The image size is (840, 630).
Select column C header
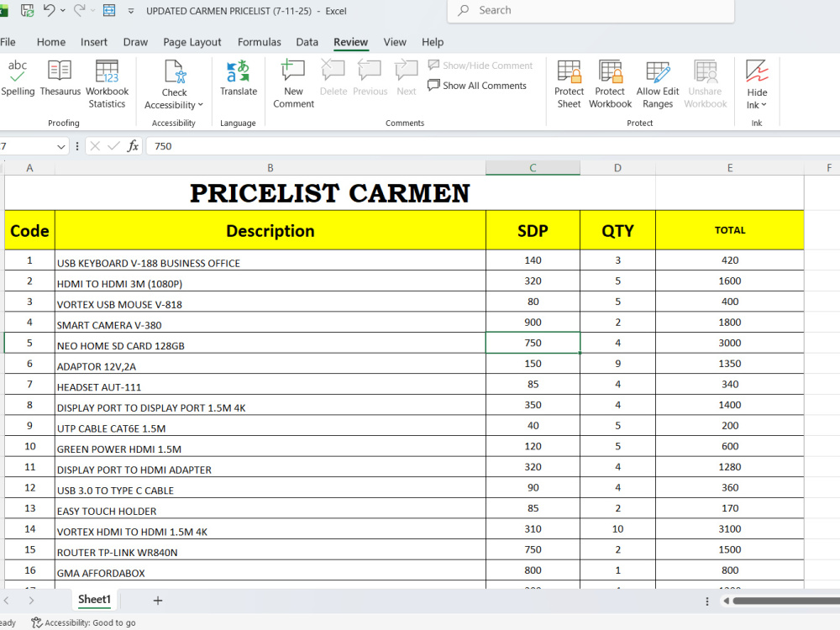533,168
